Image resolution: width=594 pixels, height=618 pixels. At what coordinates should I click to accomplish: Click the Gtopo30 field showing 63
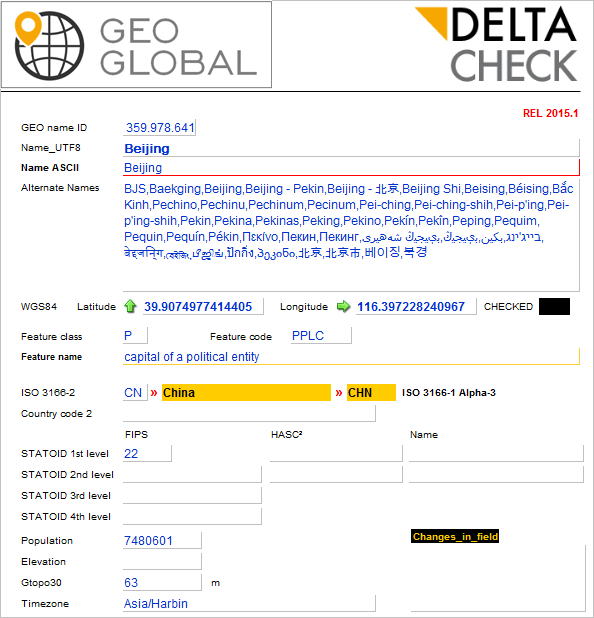162,582
